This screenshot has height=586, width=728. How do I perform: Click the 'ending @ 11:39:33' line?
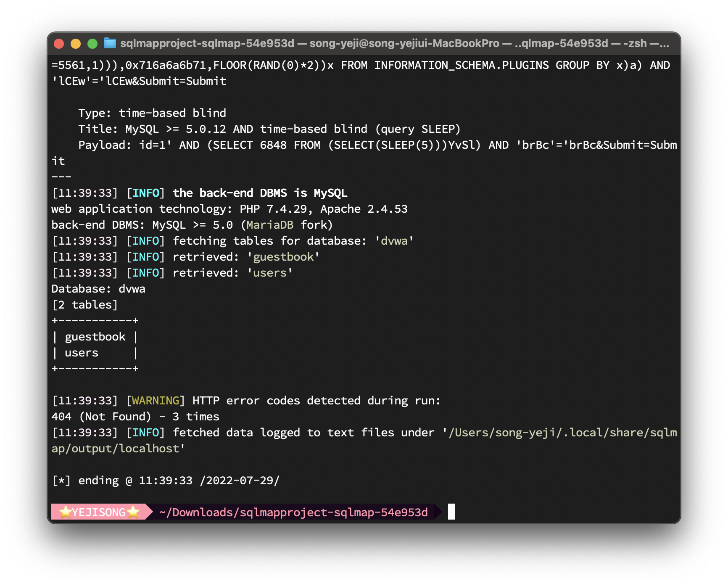pos(166,480)
